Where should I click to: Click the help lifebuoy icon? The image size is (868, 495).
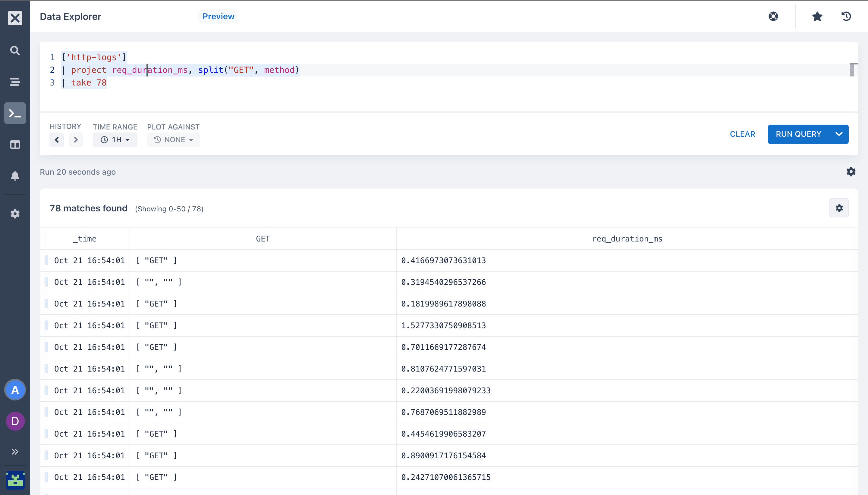[773, 16]
